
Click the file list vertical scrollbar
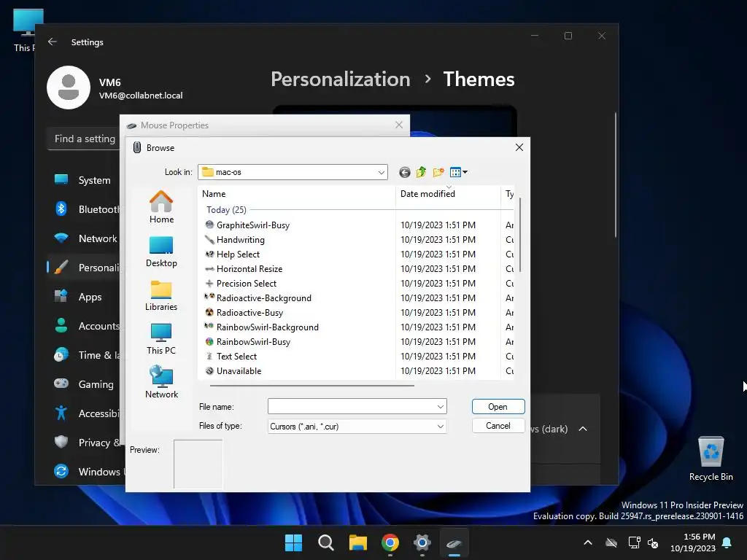tap(519, 235)
